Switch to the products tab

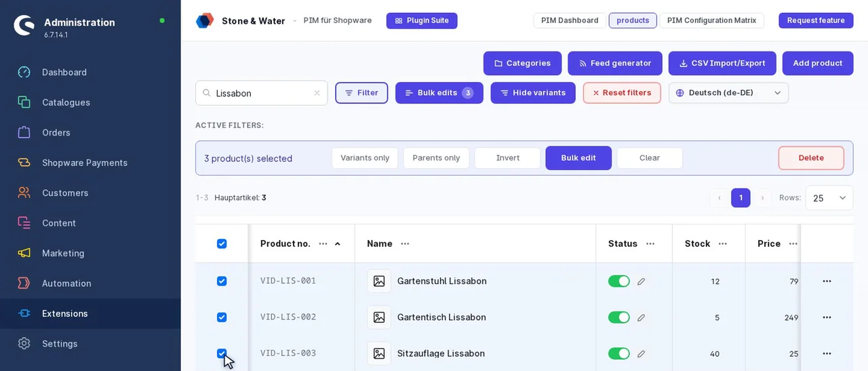coord(633,20)
